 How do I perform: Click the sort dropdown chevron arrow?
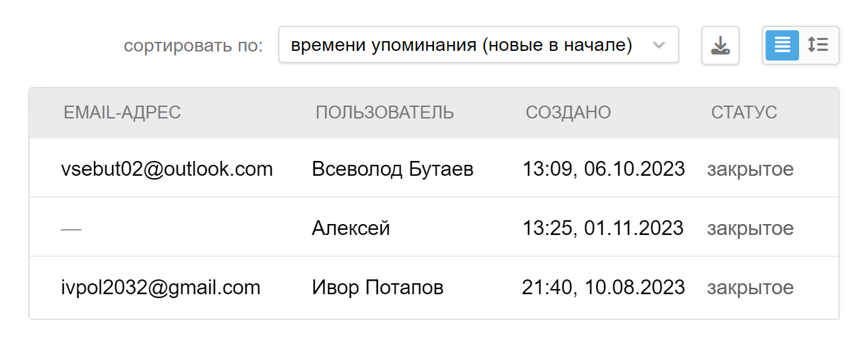coord(658,45)
